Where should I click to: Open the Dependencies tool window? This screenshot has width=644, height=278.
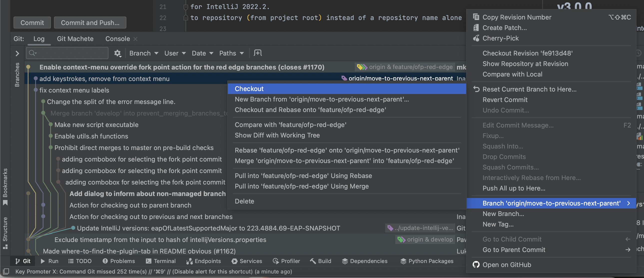tap(365, 261)
